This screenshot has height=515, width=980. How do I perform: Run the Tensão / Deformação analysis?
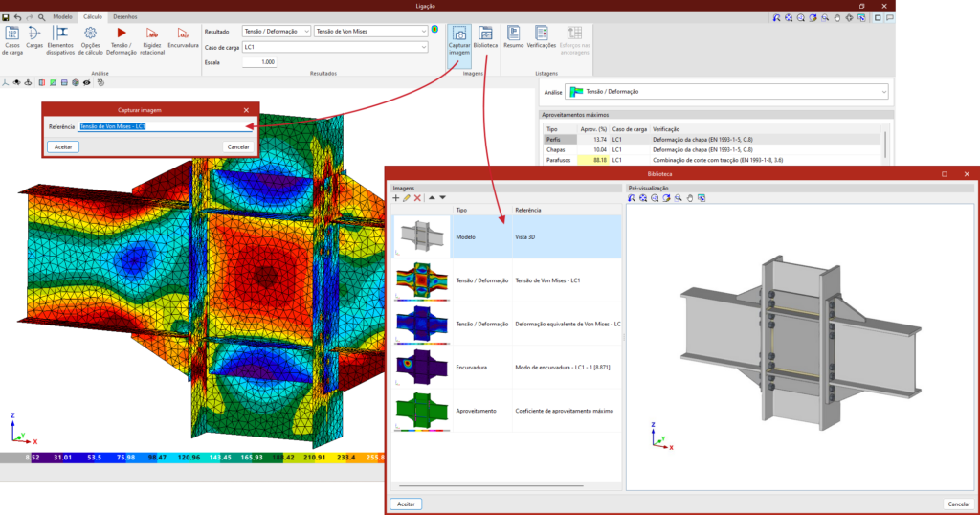[x=122, y=40]
